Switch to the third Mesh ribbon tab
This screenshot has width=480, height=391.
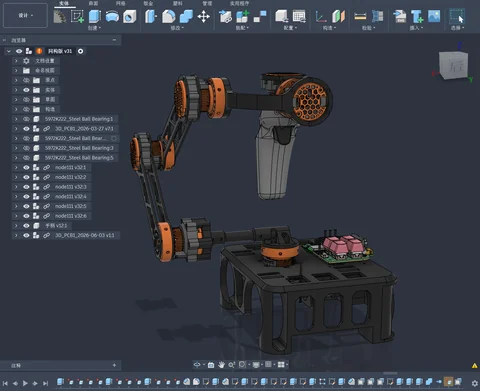pyautogui.click(x=120, y=3)
